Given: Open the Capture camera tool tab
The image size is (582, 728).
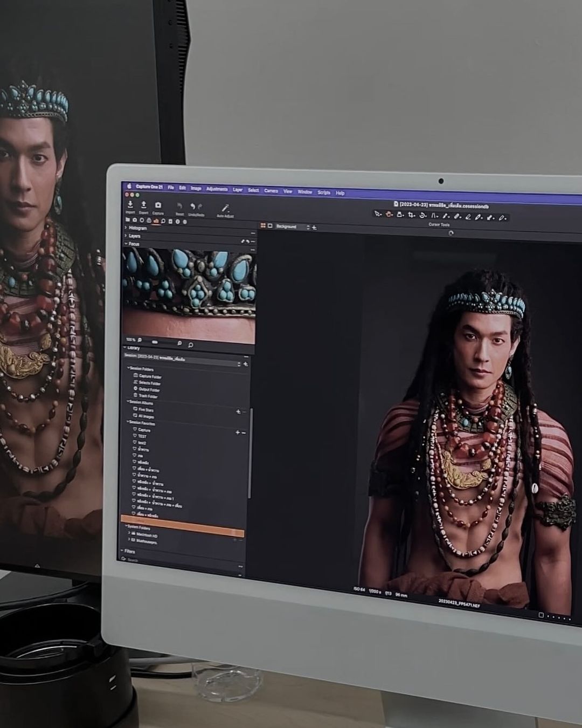Looking at the screenshot, I should pyautogui.click(x=135, y=220).
